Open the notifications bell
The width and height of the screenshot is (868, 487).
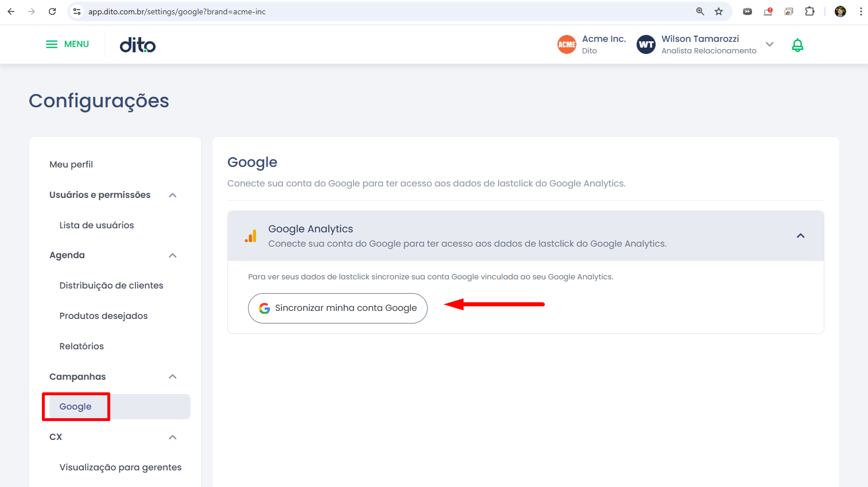tap(797, 45)
